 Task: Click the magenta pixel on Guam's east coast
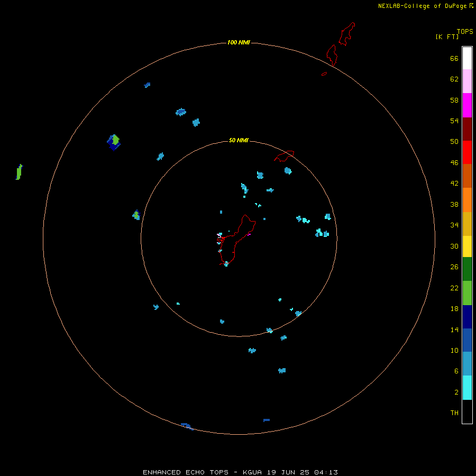tap(249, 234)
